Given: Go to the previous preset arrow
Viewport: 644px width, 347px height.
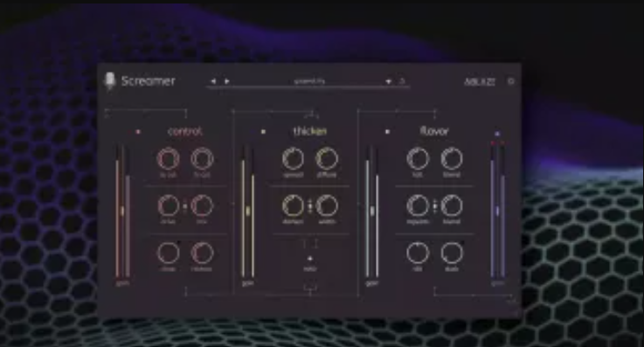Looking at the screenshot, I should point(212,81).
